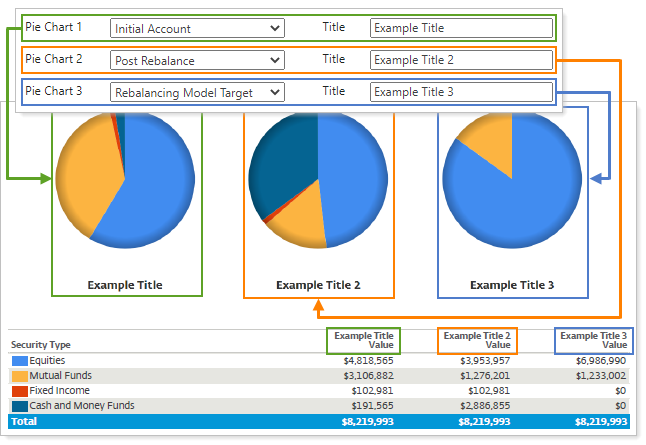The height and width of the screenshot is (445, 646).
Task: Click Cash and Money Funds dark swatch
Action: (x=19, y=406)
